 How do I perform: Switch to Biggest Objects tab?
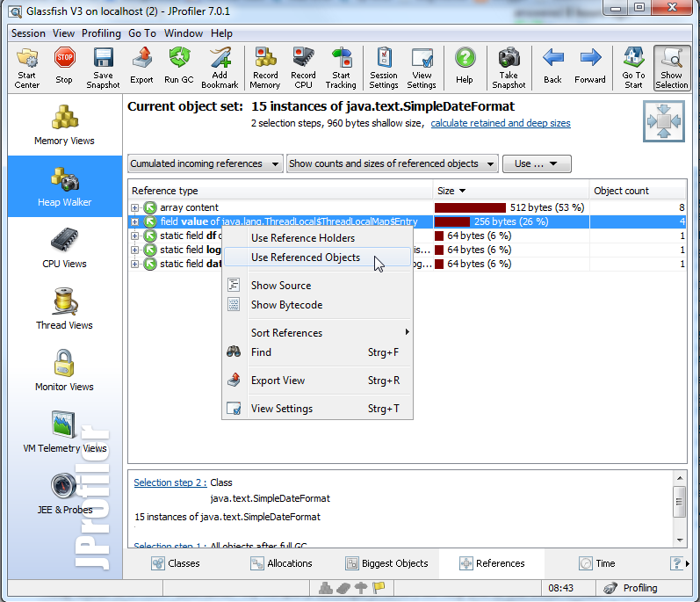pos(387,563)
